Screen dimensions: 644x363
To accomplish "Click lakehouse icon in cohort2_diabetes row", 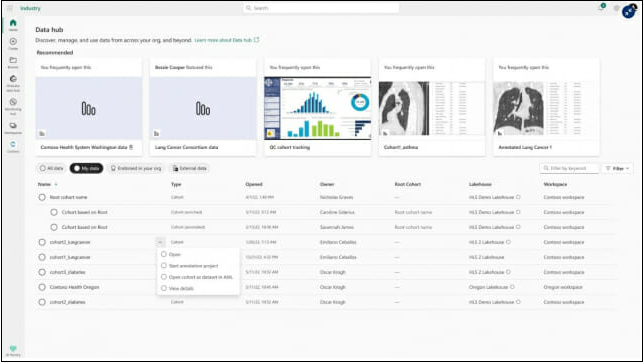I will [518, 302].
